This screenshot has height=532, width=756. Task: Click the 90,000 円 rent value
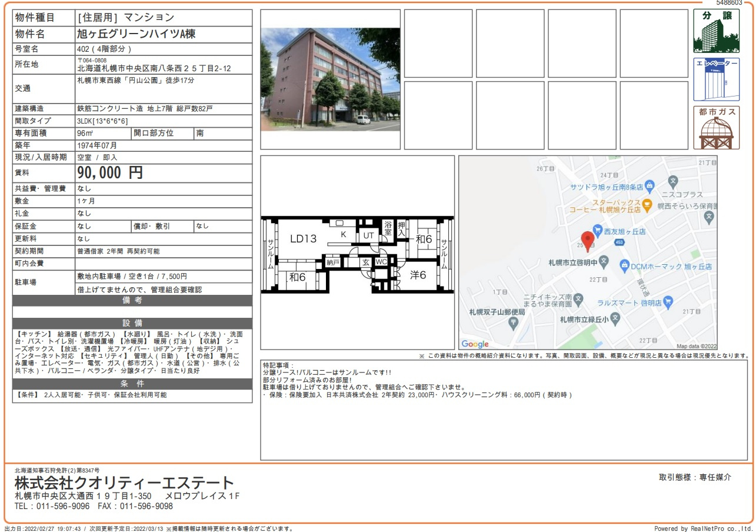click(x=110, y=173)
